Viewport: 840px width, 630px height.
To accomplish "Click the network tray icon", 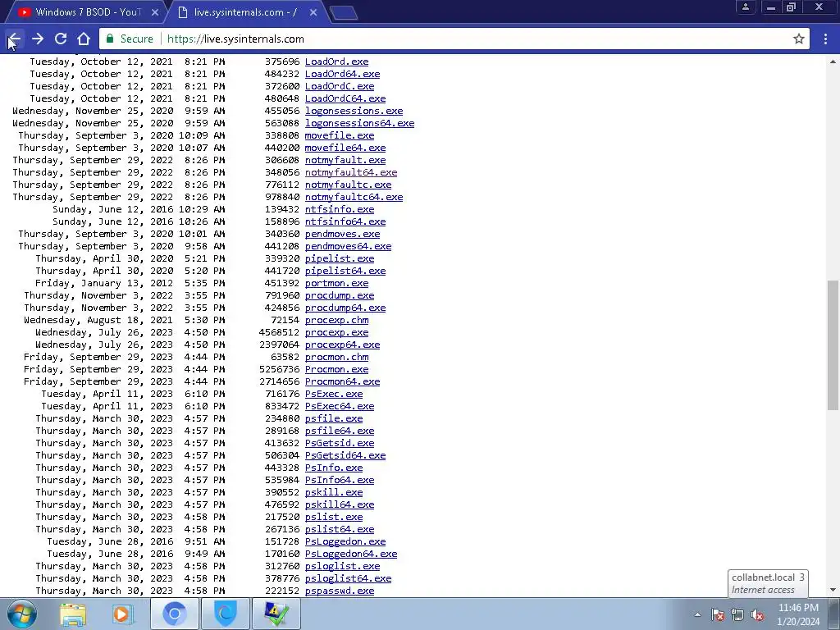I will [x=737, y=614].
